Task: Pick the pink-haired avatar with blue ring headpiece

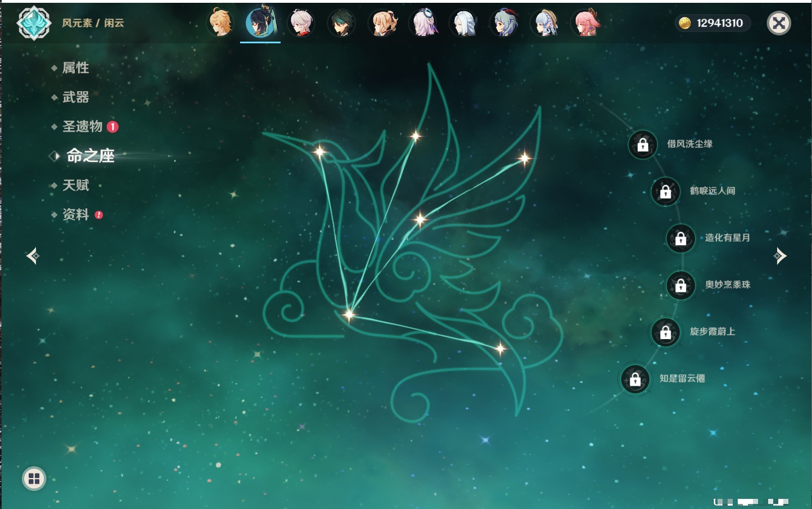Action: [423, 23]
